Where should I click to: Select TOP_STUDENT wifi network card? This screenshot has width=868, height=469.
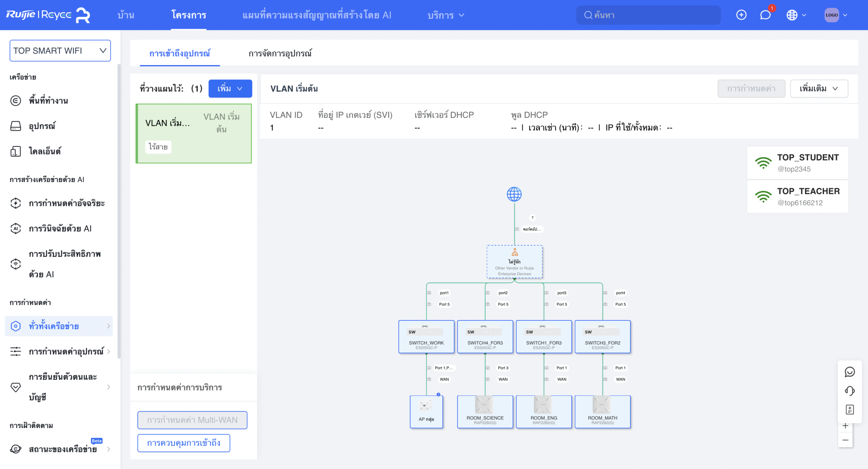point(797,163)
